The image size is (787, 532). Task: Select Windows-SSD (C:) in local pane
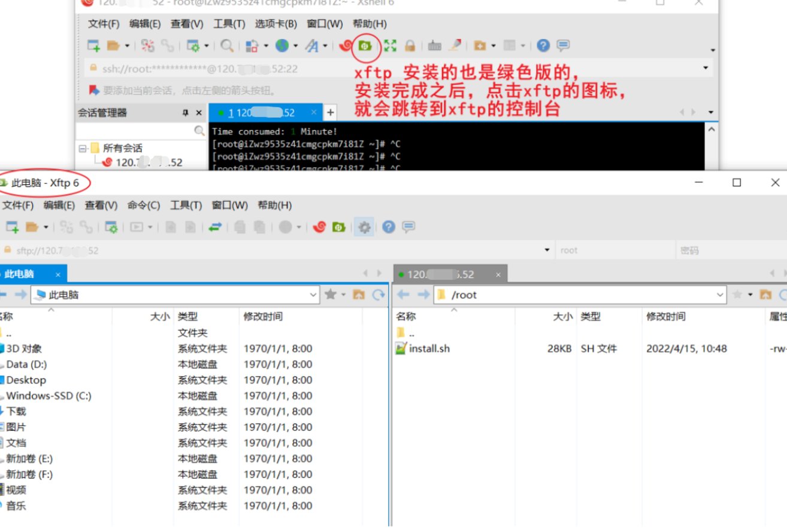click(49, 396)
